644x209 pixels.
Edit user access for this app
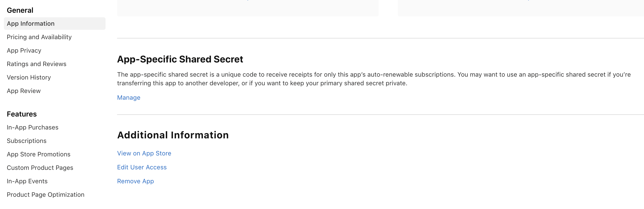point(142,167)
